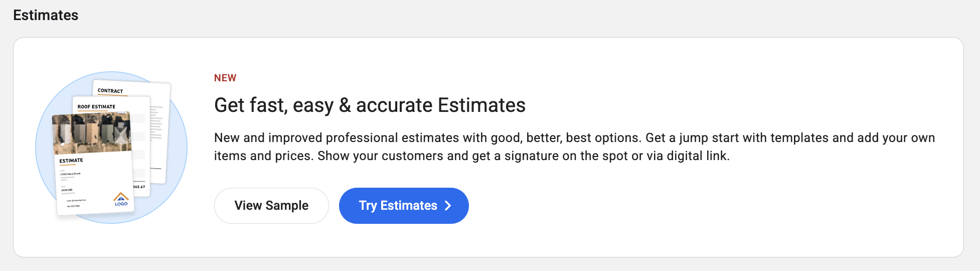980x271 pixels.
Task: Click the phone number line on the estimate cover
Action: coord(73,206)
